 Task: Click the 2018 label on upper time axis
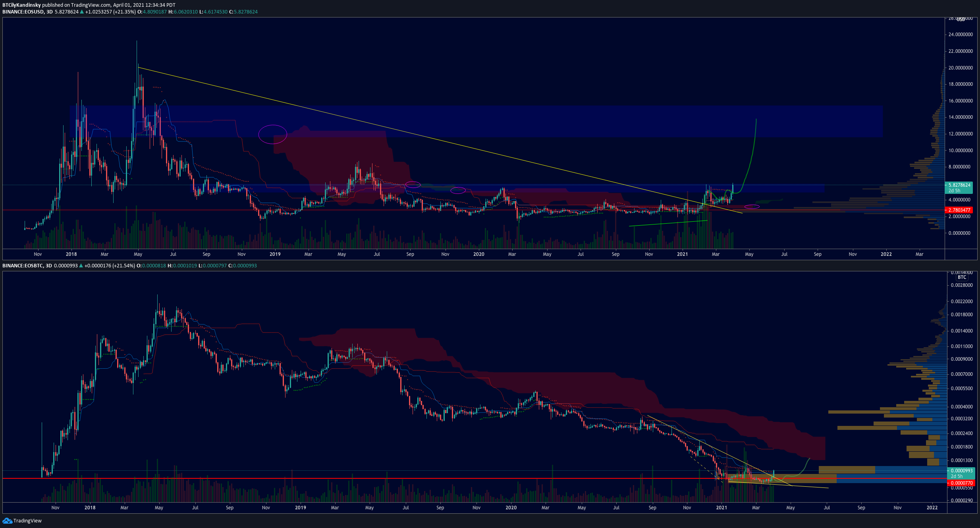(71, 254)
